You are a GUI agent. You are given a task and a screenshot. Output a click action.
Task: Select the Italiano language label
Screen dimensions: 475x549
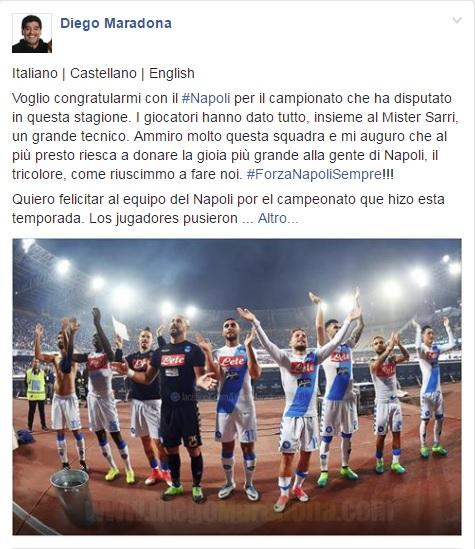[x=35, y=74]
